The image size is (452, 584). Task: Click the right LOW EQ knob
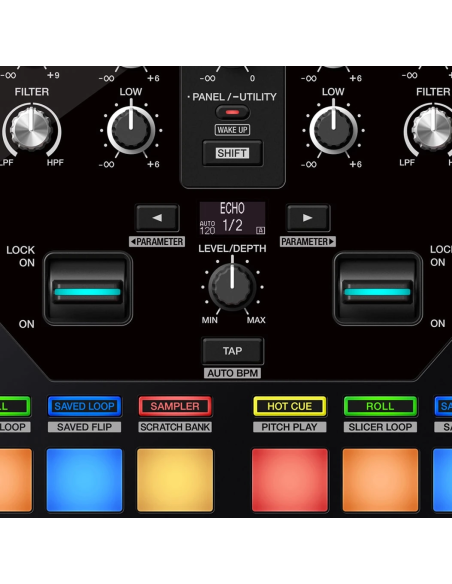click(333, 130)
